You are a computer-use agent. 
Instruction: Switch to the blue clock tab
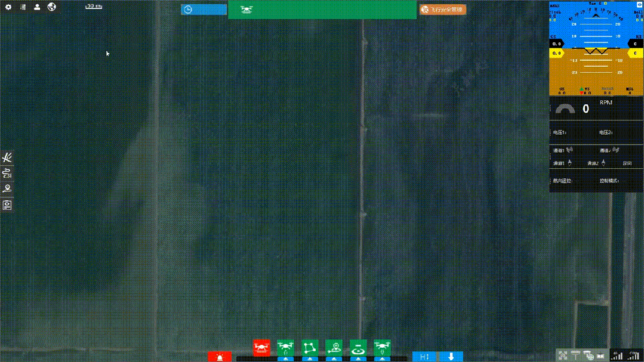pyautogui.click(x=204, y=10)
